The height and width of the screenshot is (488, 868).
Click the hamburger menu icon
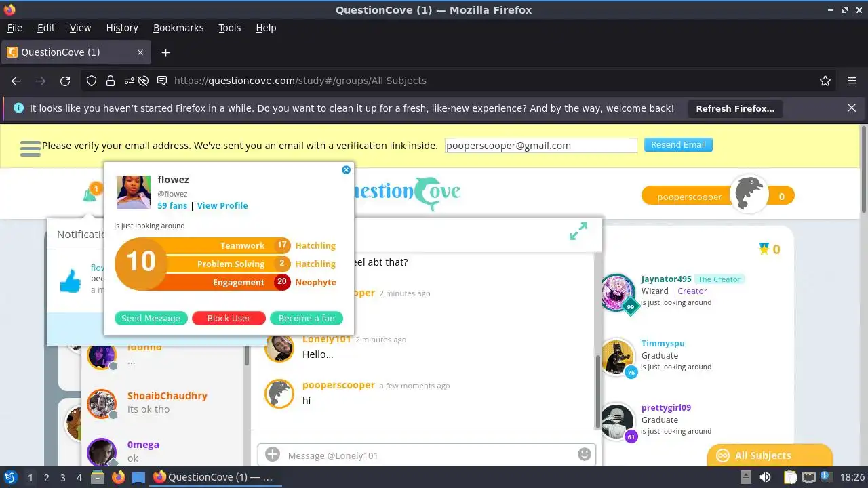click(x=31, y=148)
